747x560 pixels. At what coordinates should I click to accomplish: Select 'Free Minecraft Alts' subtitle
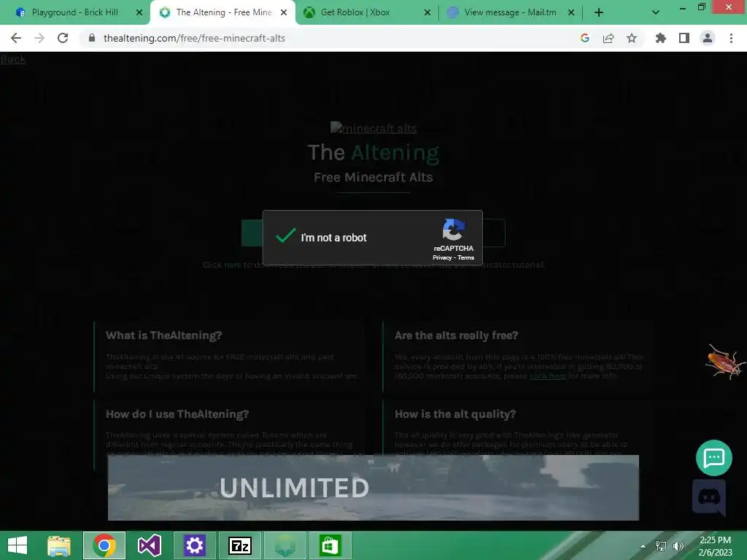tap(373, 177)
